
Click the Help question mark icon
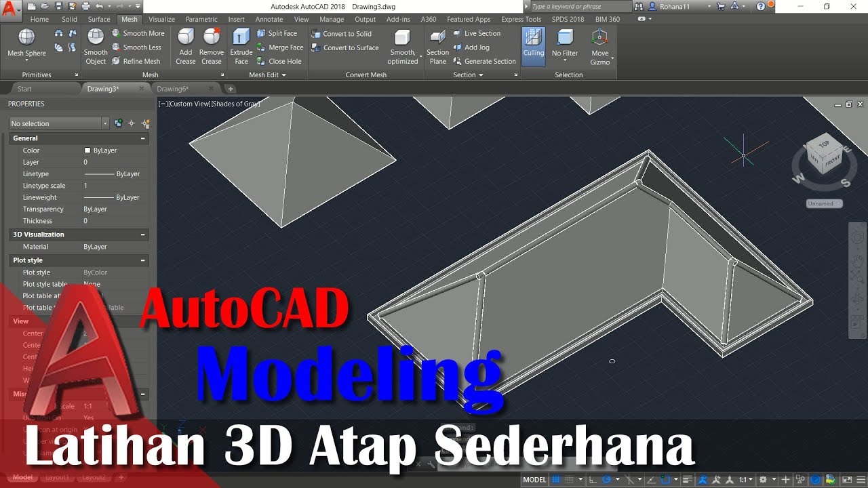(760, 6)
